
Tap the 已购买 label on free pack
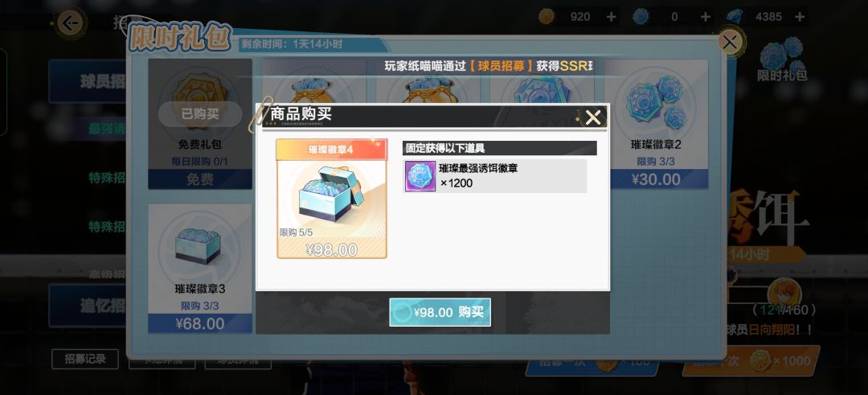coord(200,114)
